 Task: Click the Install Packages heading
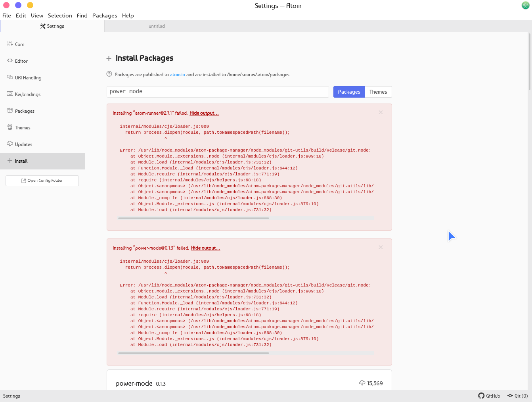point(144,58)
